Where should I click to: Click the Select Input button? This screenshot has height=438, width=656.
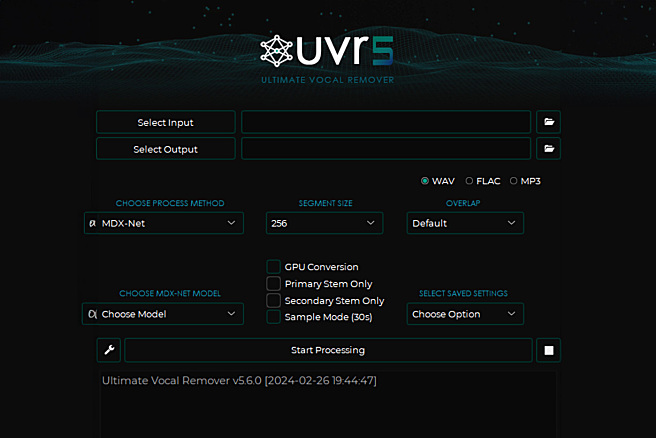tap(166, 122)
